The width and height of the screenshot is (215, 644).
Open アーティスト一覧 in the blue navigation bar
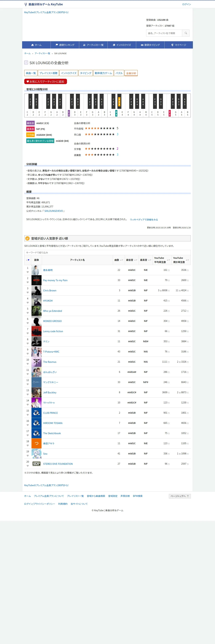tap(93, 45)
